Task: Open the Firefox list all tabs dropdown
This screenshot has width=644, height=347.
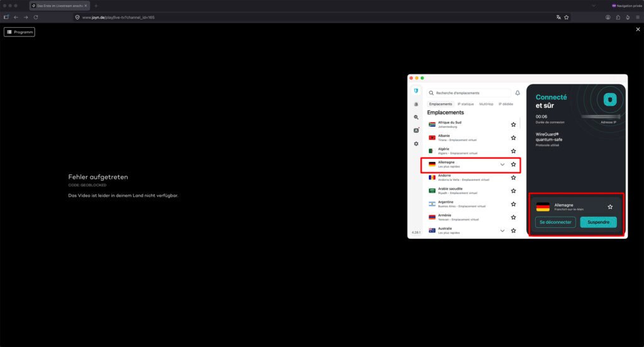Action: coord(594,6)
